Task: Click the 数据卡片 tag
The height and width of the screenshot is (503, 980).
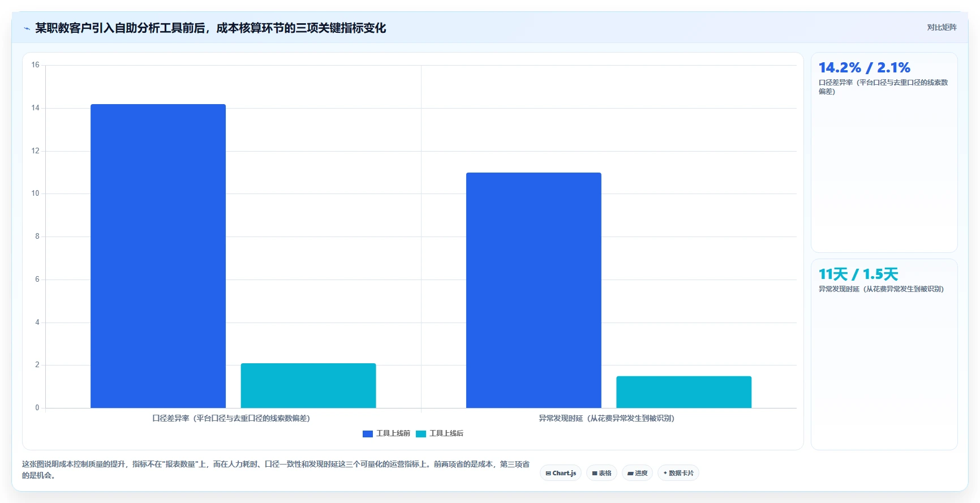Action: coord(678,473)
